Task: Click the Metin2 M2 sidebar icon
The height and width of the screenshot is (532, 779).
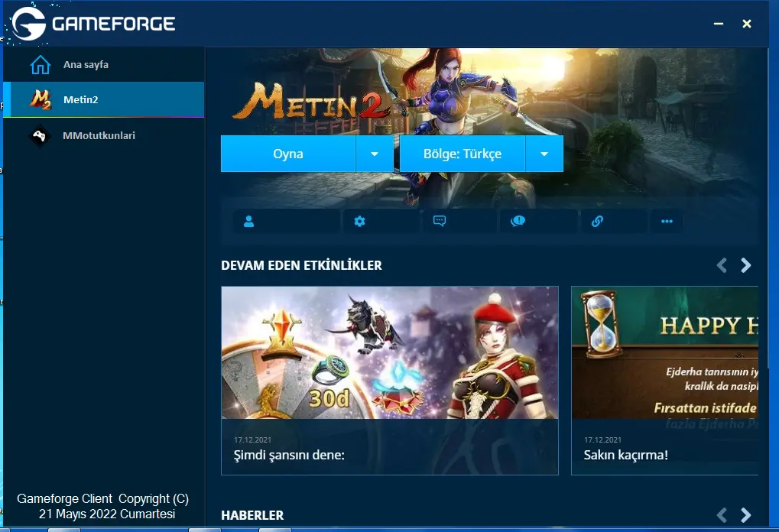Action: point(40,100)
